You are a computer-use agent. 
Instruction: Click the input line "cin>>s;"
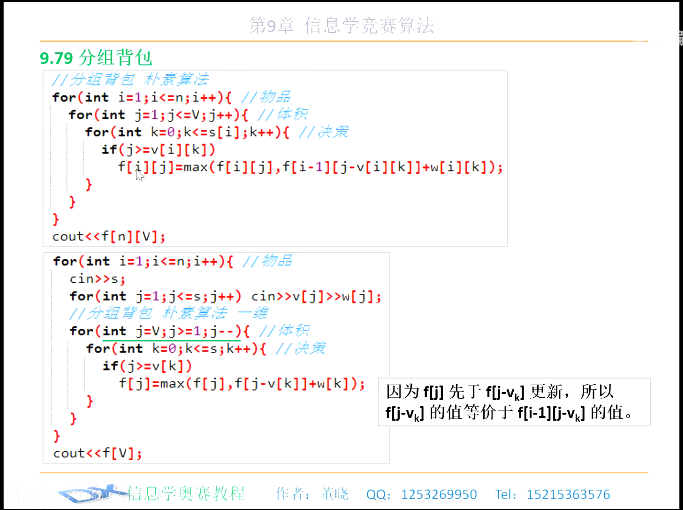click(98, 279)
